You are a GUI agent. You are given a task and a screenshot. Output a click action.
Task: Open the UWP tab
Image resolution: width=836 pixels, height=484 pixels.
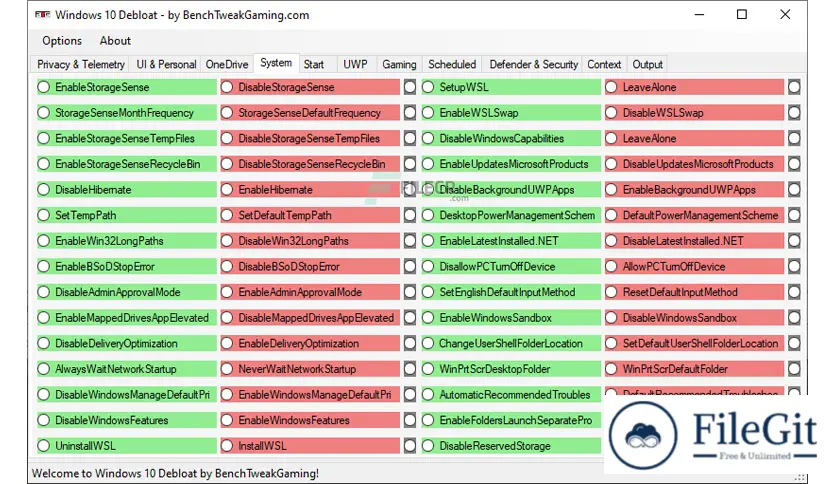(x=355, y=64)
